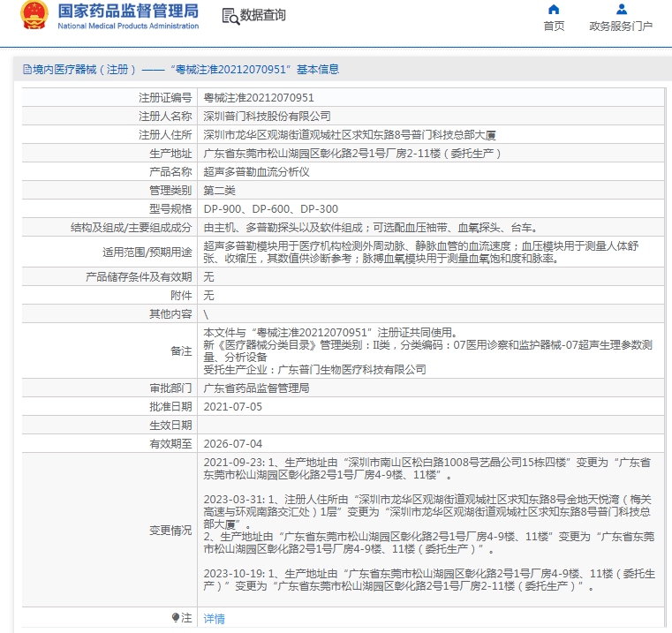The height and width of the screenshot is (633, 672).
Task: Select the 适用范围/预期用途 description text
Action: pyautogui.click(x=421, y=252)
